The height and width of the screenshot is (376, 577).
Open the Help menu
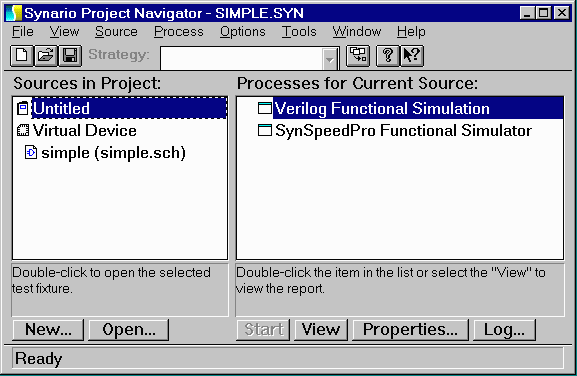pos(411,32)
